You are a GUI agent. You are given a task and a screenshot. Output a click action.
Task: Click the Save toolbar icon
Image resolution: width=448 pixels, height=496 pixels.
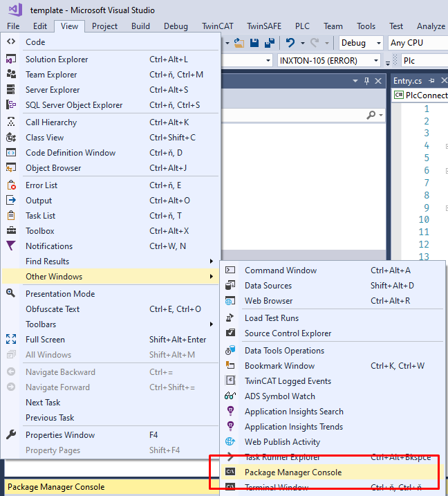click(x=254, y=43)
